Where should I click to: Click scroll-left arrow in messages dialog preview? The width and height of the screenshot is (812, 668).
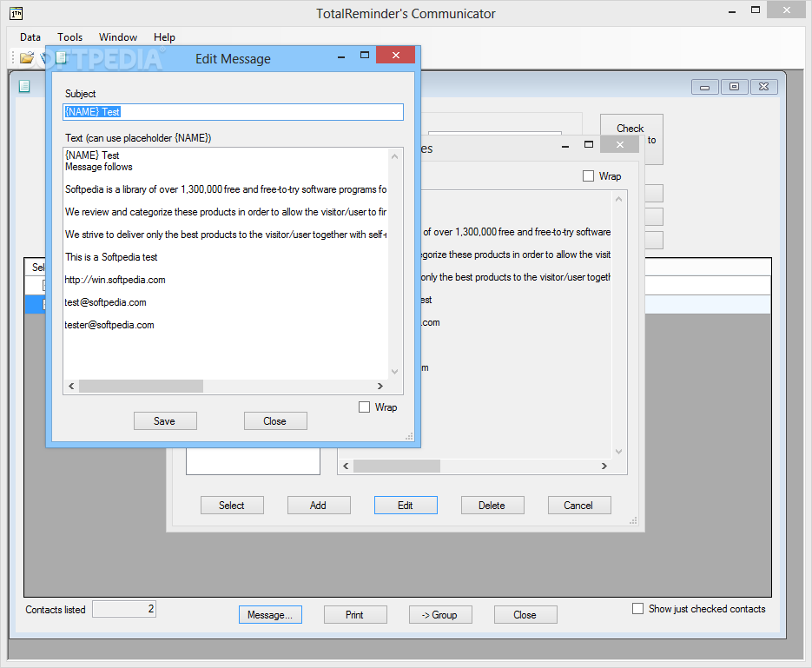(x=346, y=466)
